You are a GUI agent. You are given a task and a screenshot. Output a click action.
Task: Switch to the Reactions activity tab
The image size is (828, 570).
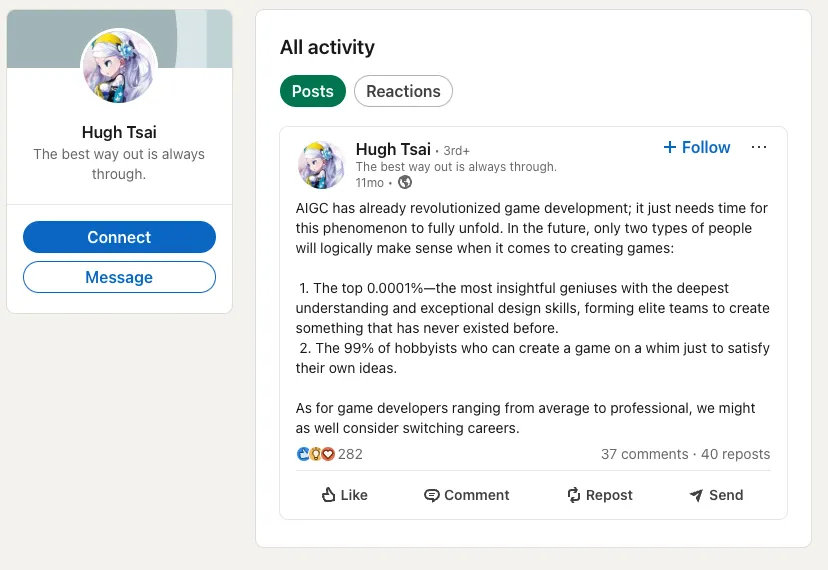403,91
